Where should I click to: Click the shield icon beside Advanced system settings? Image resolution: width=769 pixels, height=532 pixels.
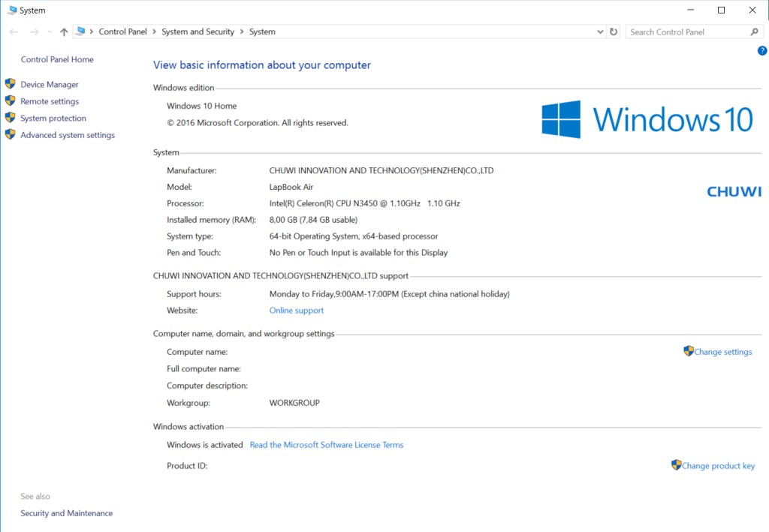pos(11,134)
